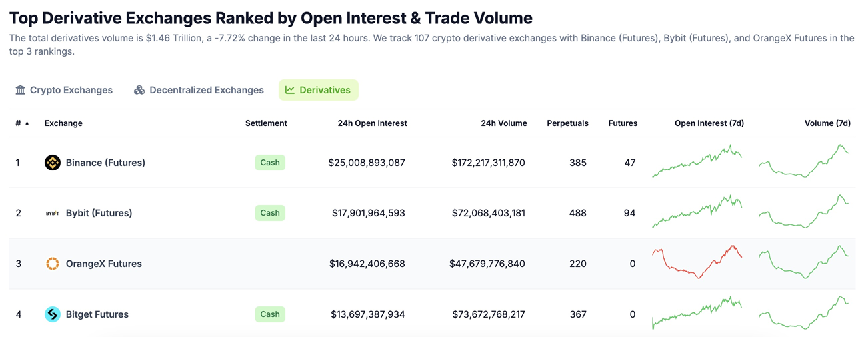The image size is (868, 337).
Task: Select the Derivatives tab
Action: point(325,90)
